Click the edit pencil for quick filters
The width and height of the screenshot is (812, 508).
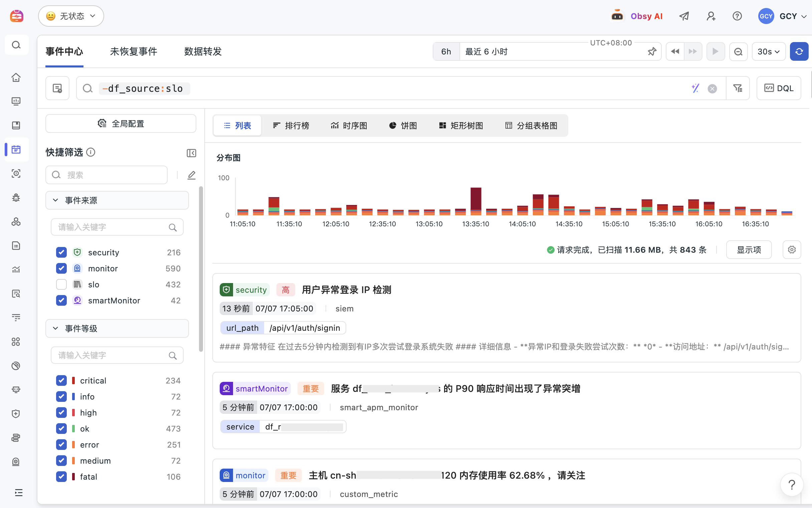[191, 175]
